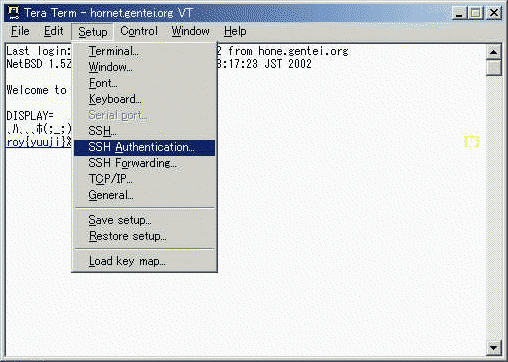Click 'JST 2002' text in terminal
This screenshot has height=362, width=508.
pyautogui.click(x=288, y=64)
